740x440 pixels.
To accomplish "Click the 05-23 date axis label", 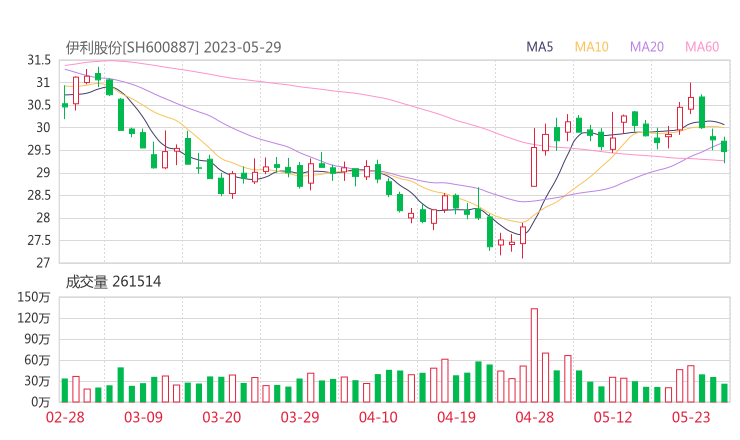I will [691, 417].
